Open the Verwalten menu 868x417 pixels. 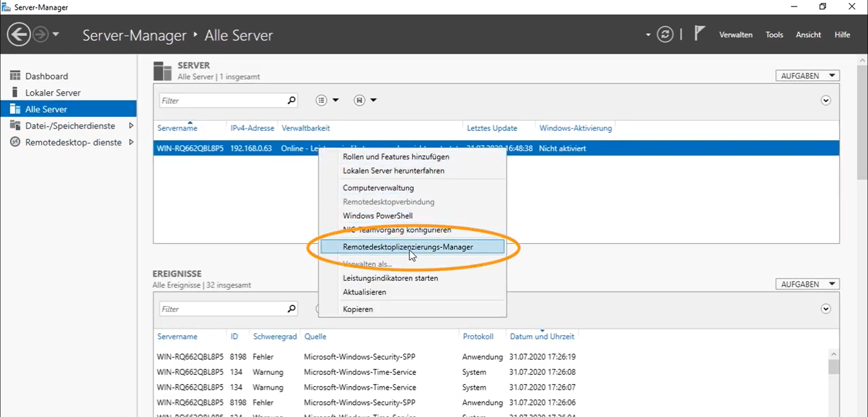(736, 35)
